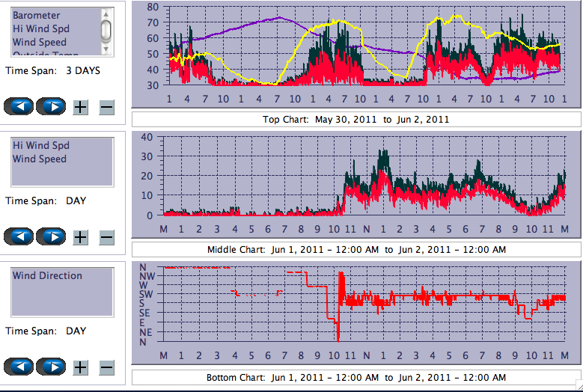Step bottom chart forward with right arrow
The width and height of the screenshot is (583, 392).
(51, 367)
